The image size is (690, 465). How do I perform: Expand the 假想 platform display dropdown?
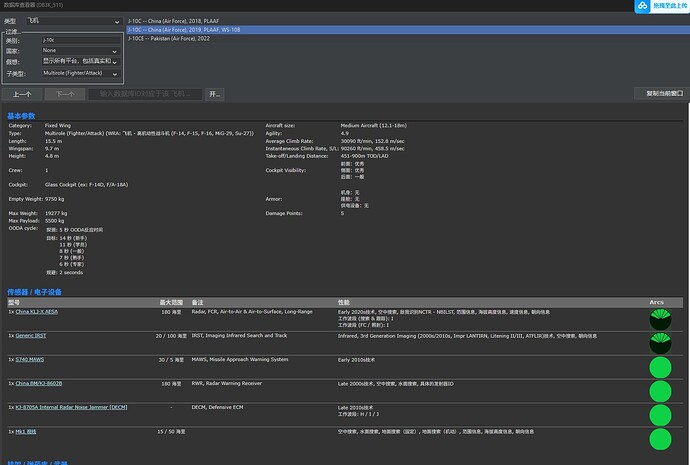(x=81, y=62)
